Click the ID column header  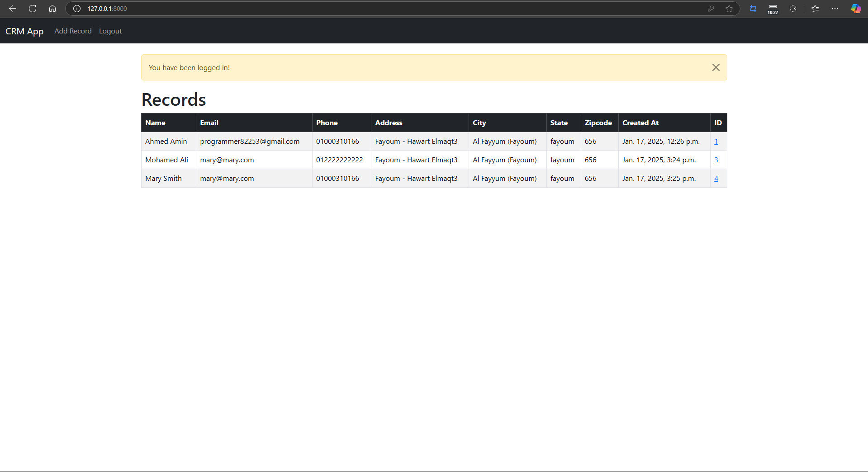[718, 123]
